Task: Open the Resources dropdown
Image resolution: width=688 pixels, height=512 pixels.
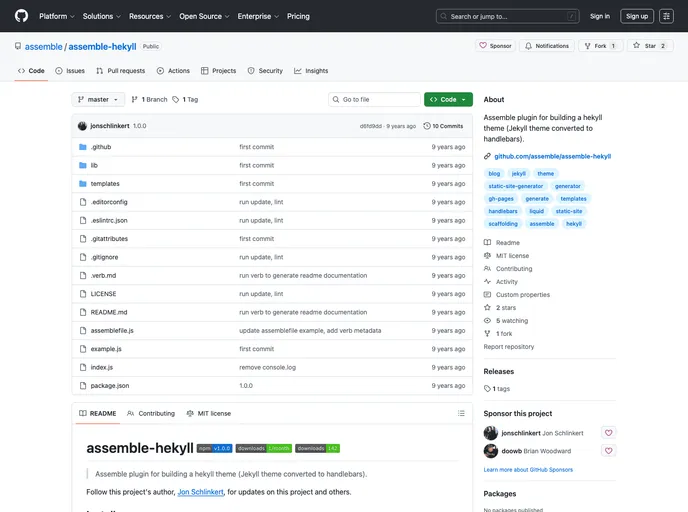Action: tap(150, 16)
